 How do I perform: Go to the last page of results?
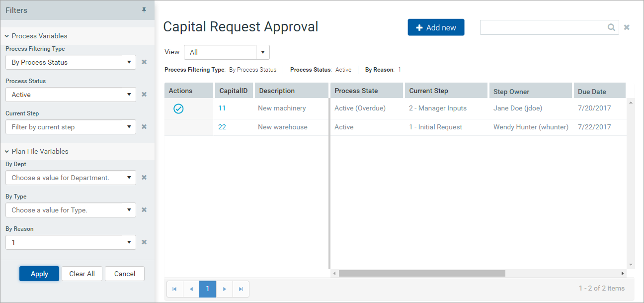coord(241,289)
